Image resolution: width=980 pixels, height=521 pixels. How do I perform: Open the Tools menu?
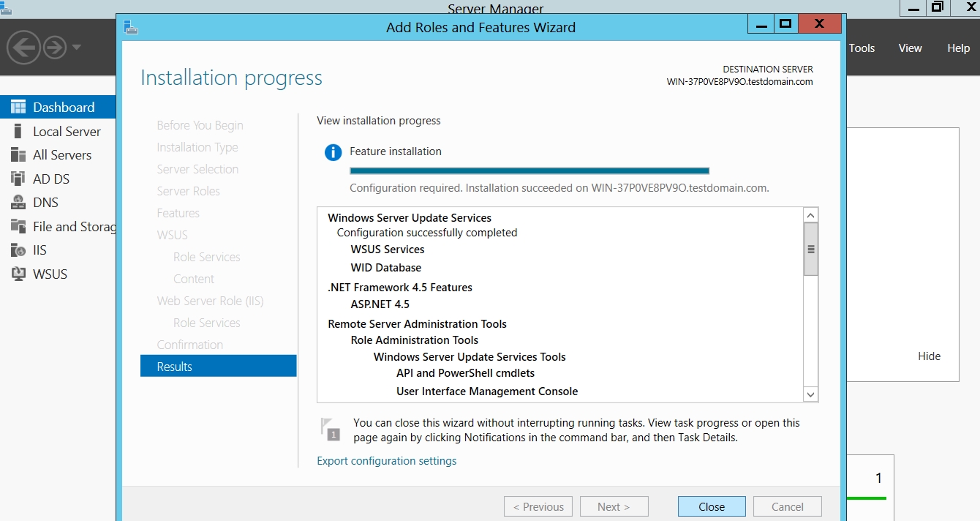[x=862, y=48]
